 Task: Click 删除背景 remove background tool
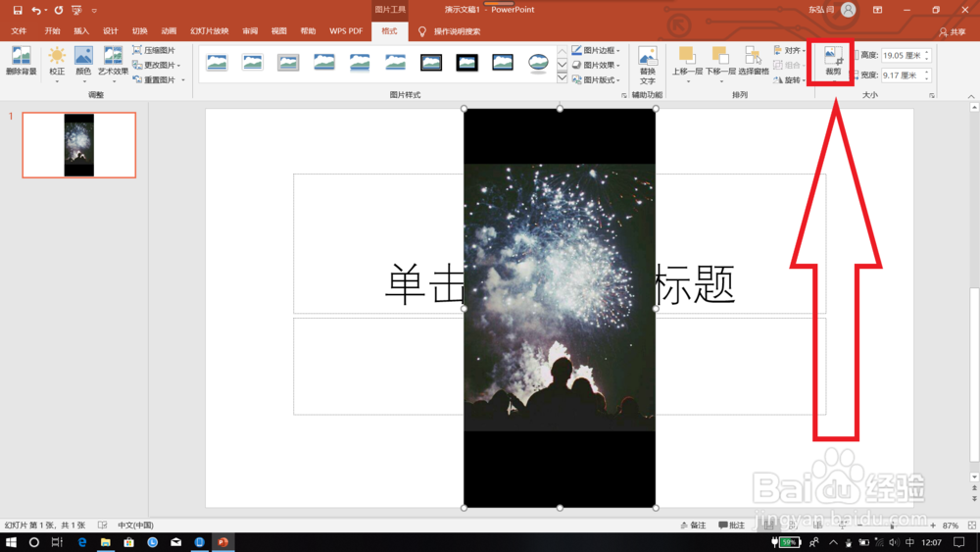22,61
